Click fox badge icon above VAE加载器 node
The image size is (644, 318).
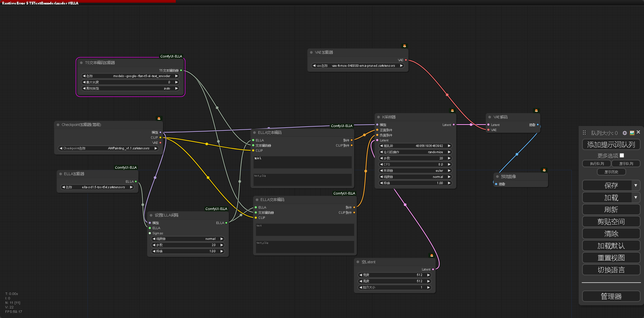click(x=405, y=46)
